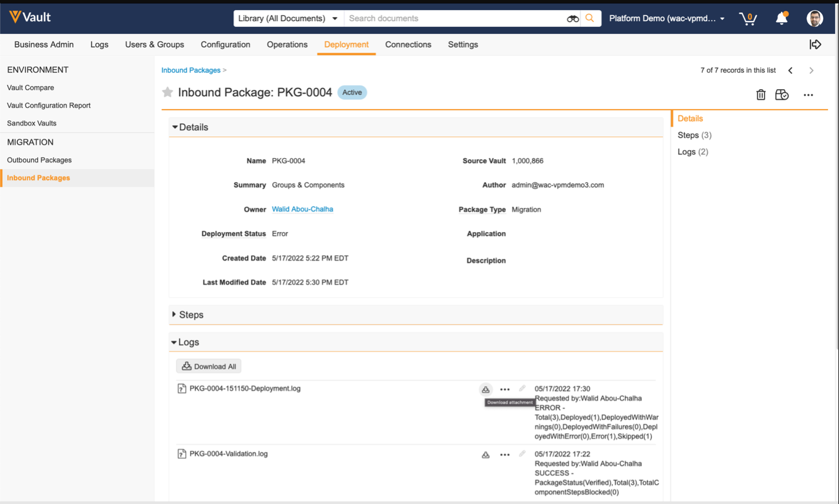Viewport: 839px width, 504px height.
Task: Toggle the favorite star for PKG-0004
Action: click(x=168, y=93)
